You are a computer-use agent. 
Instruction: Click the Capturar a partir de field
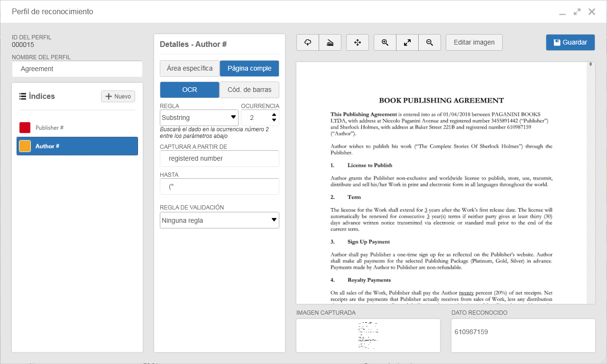[x=220, y=158]
